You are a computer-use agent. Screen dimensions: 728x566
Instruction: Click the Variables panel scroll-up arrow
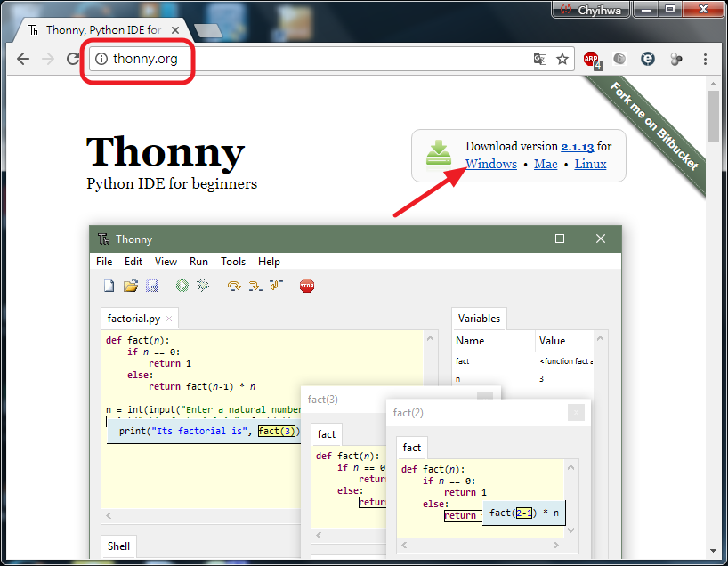601,338
